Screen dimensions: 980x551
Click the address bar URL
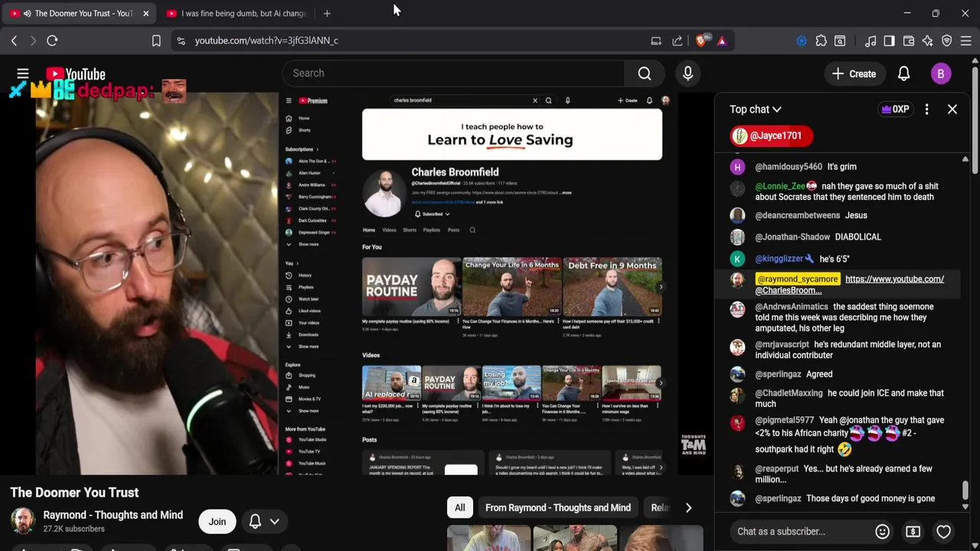tap(266, 41)
